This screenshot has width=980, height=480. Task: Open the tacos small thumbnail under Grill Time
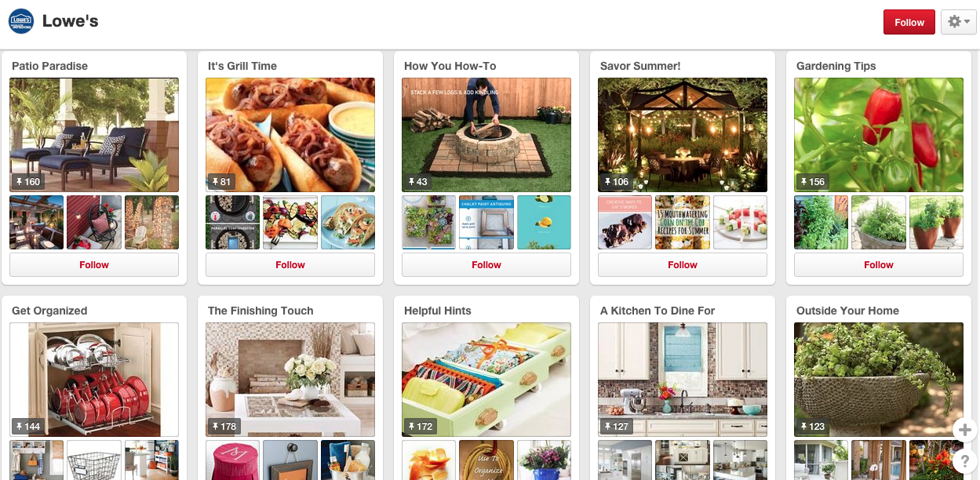tap(348, 223)
